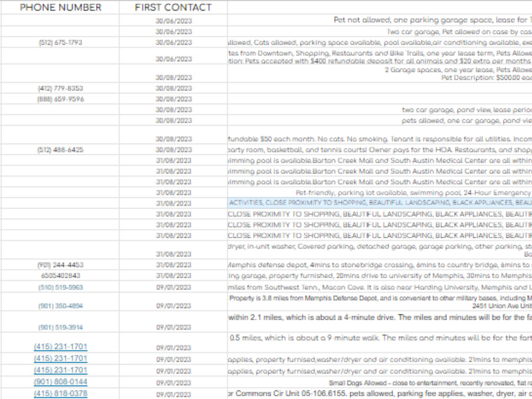The width and height of the screenshot is (532, 399).
Task: Select phone cell (512) 675-1793
Action: [61, 43]
